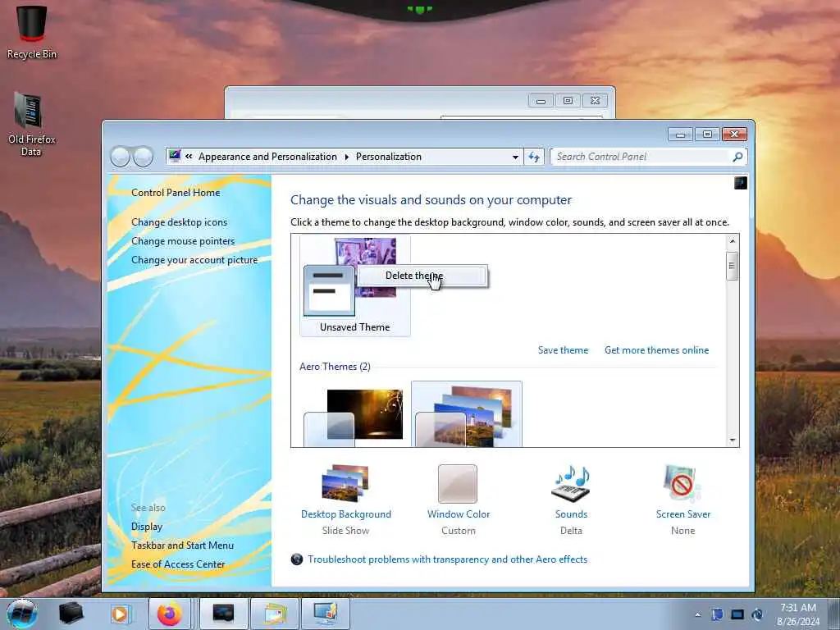Screen dimensions: 840x630
Task: Open the address bar history dropdown
Action: [515, 157]
